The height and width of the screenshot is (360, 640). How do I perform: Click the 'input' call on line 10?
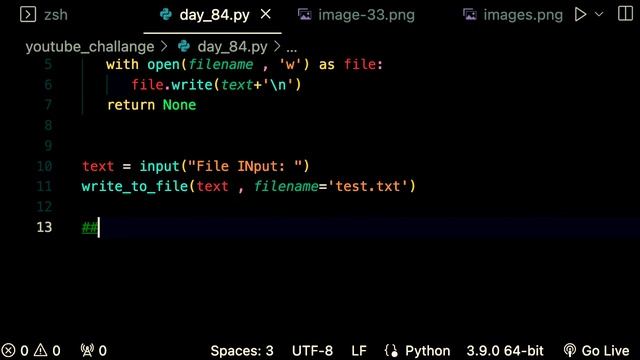pos(160,166)
